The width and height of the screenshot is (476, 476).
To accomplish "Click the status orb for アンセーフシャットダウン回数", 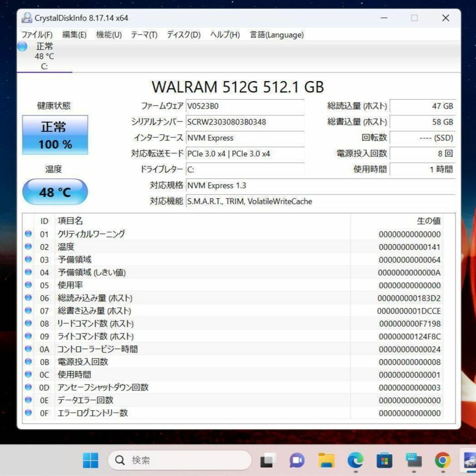I will point(28,387).
